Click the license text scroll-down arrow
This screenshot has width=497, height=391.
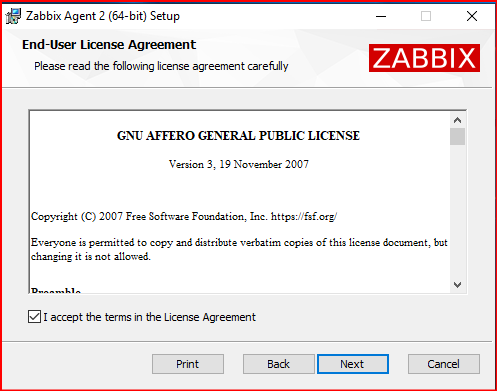pos(457,285)
